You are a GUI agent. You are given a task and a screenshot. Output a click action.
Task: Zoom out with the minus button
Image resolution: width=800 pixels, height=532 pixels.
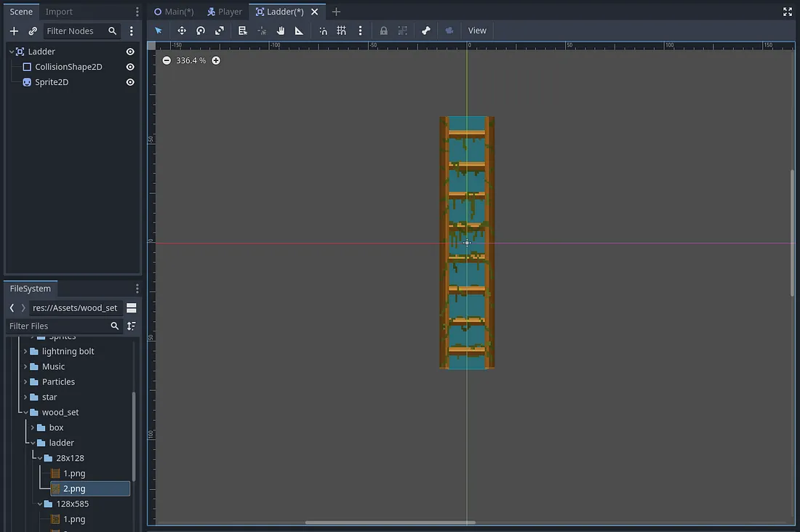[x=167, y=60]
